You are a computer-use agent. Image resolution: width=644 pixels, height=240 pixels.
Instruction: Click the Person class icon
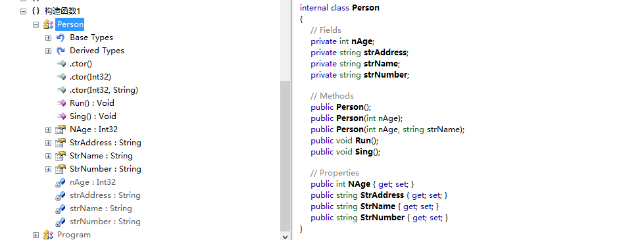49,24
